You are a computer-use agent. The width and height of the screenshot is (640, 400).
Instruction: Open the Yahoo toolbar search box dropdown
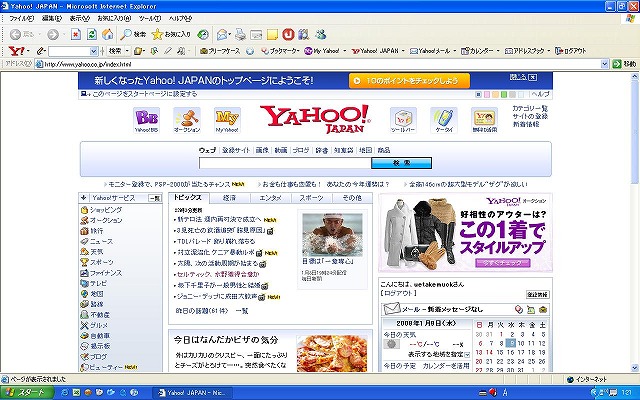[x=93, y=51]
